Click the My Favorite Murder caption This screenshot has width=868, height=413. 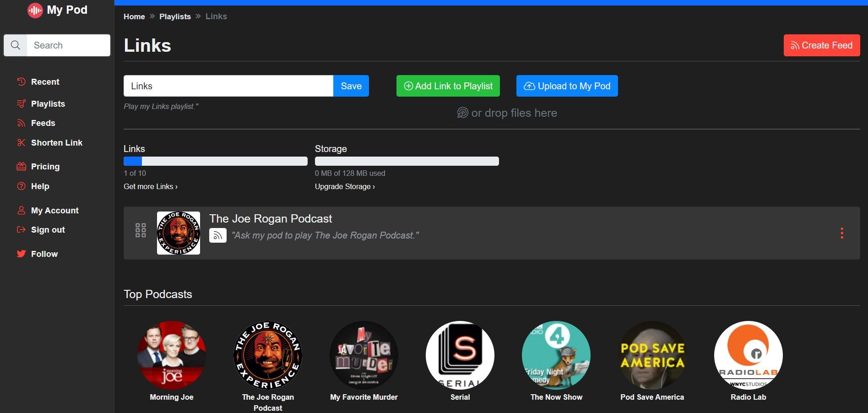click(364, 397)
